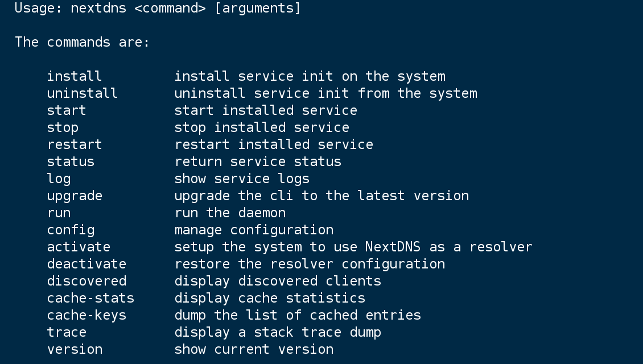Click the 'status' command name
Image resolution: width=643 pixels, height=364 pixels.
tap(71, 162)
